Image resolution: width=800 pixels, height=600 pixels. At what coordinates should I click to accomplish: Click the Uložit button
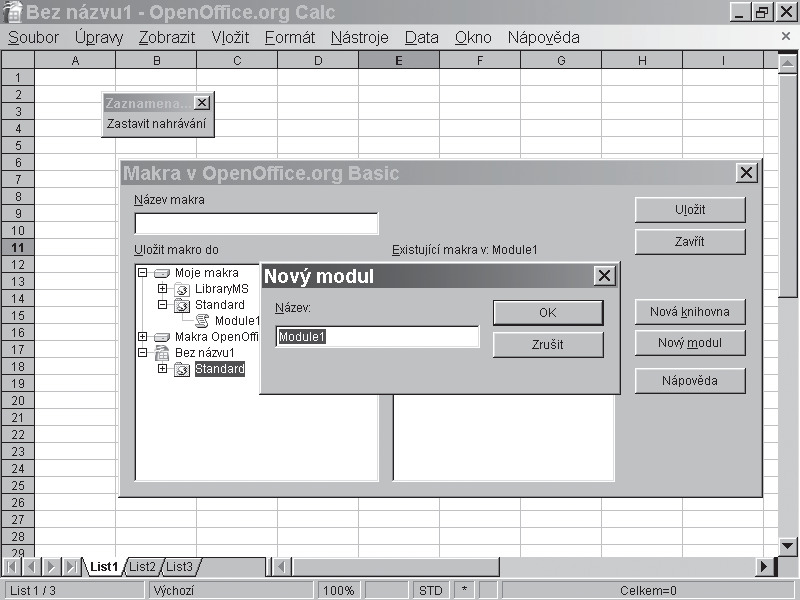(x=690, y=210)
